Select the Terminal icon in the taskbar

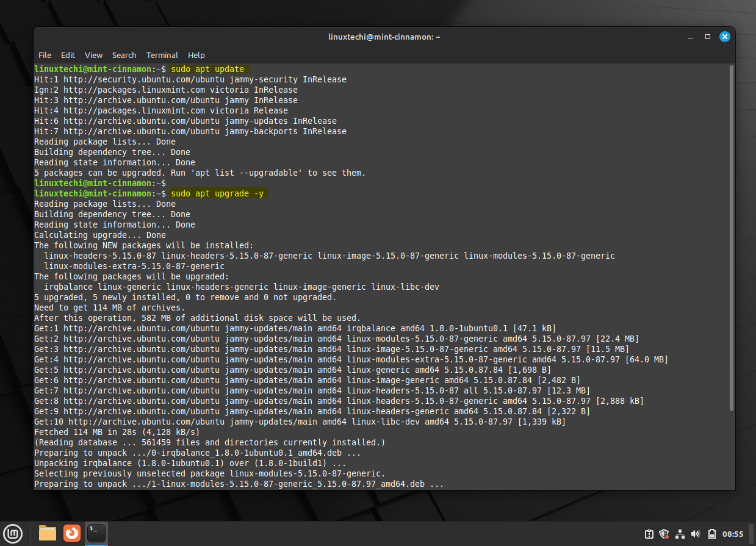point(96,533)
